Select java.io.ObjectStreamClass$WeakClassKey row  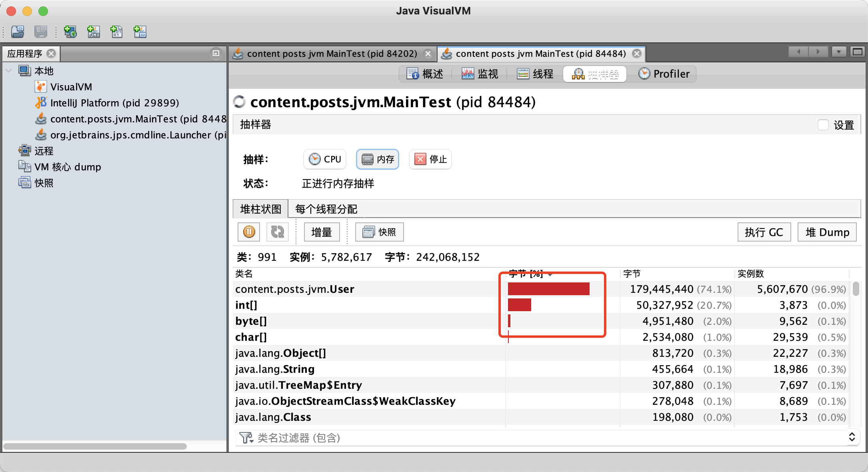542,401
